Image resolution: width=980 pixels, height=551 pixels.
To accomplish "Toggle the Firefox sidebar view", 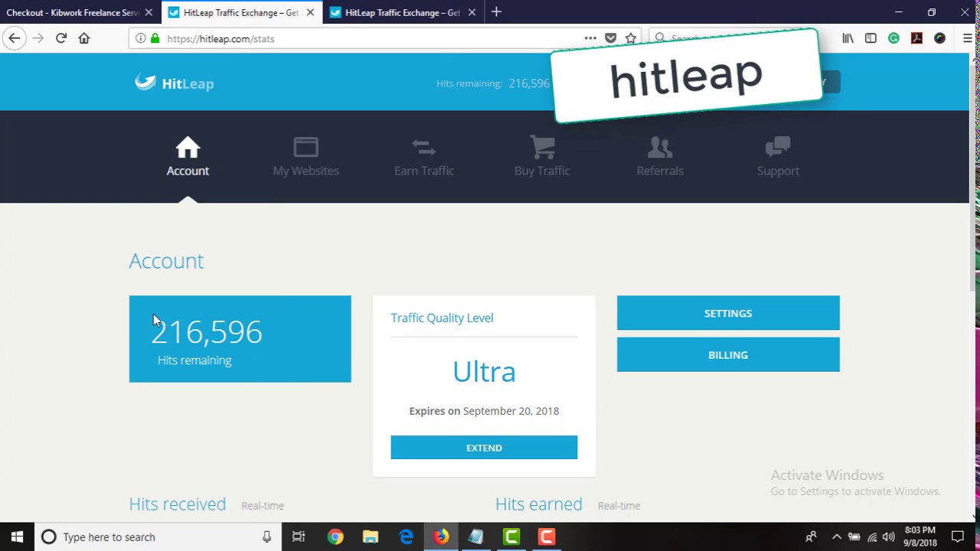I will pyautogui.click(x=871, y=38).
